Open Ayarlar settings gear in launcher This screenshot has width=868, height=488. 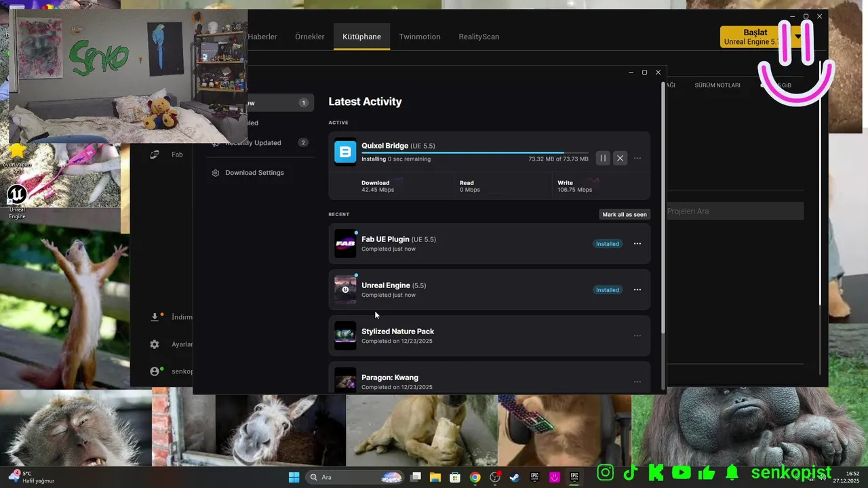click(155, 344)
